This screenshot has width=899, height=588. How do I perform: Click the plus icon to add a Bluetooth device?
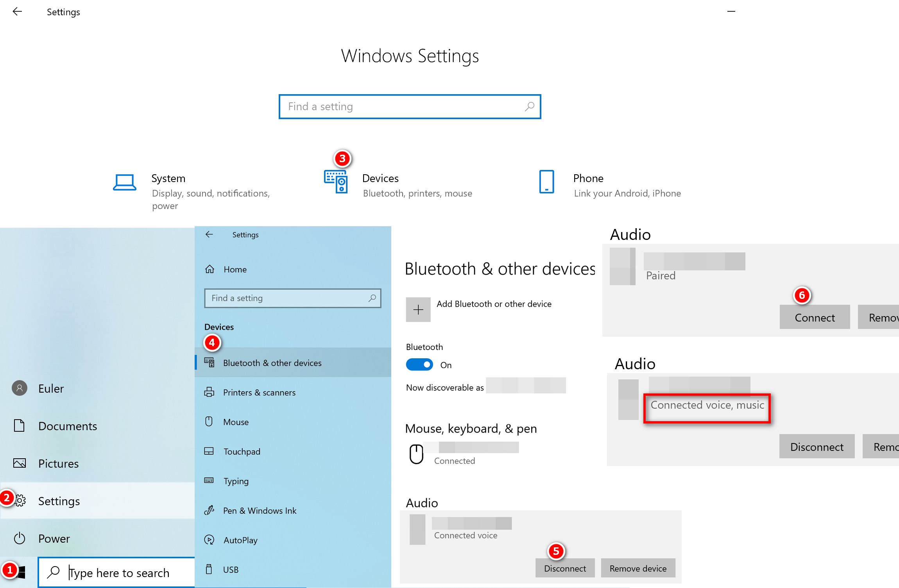click(x=418, y=310)
